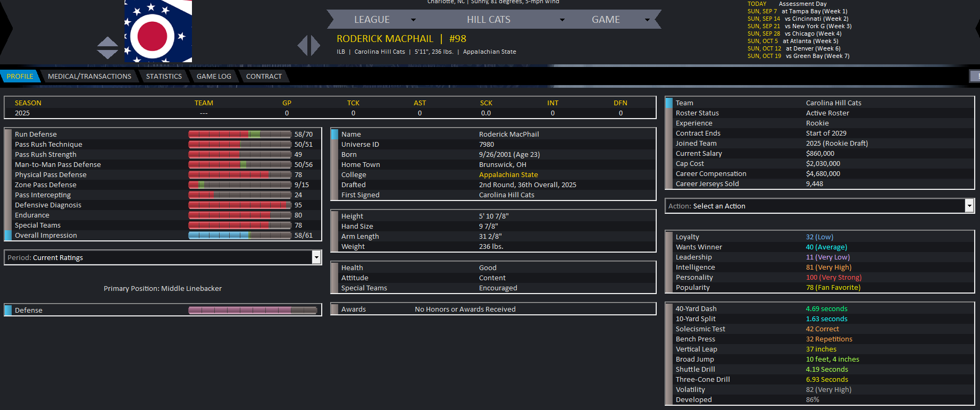
Task: Open the STATISTICS tab
Action: click(164, 76)
